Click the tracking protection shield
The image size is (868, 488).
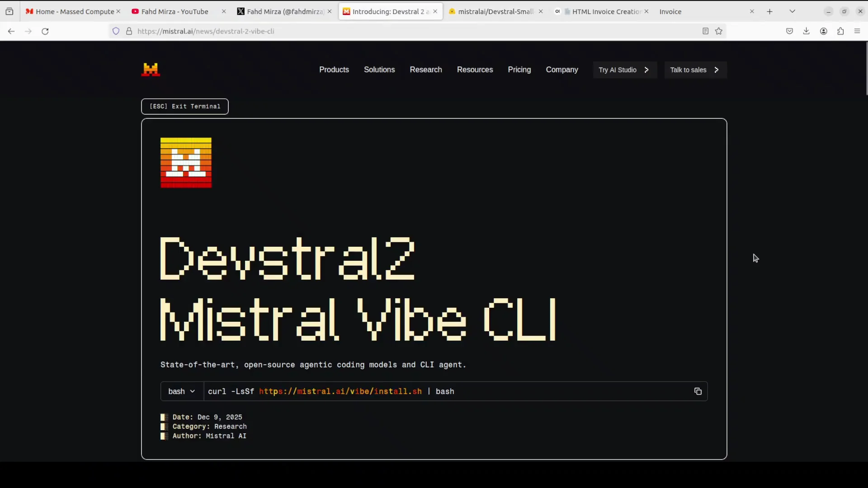click(x=116, y=31)
